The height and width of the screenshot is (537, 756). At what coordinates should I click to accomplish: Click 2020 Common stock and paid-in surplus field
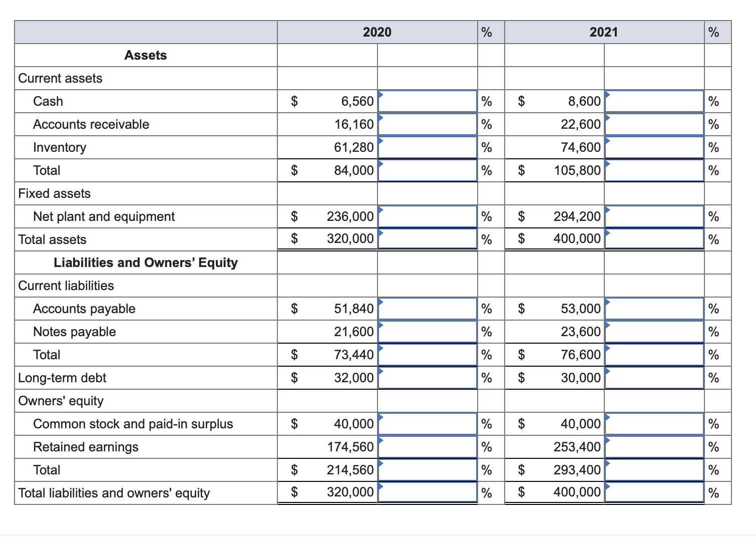pos(428,424)
